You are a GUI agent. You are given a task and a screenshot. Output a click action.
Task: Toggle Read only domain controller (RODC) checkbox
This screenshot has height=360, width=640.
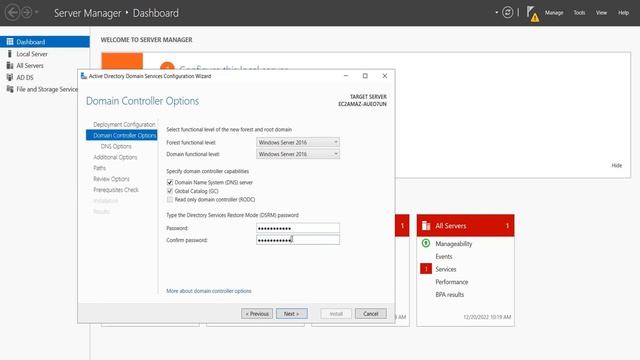coord(170,200)
